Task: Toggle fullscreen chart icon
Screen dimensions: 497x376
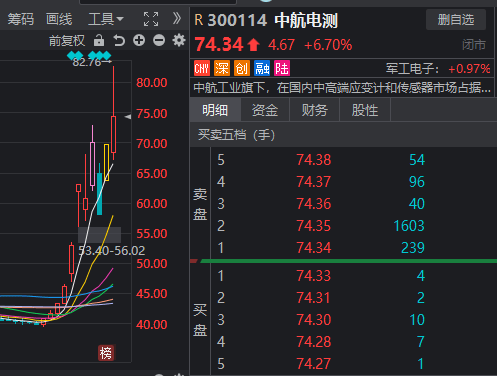Action: coord(151,19)
